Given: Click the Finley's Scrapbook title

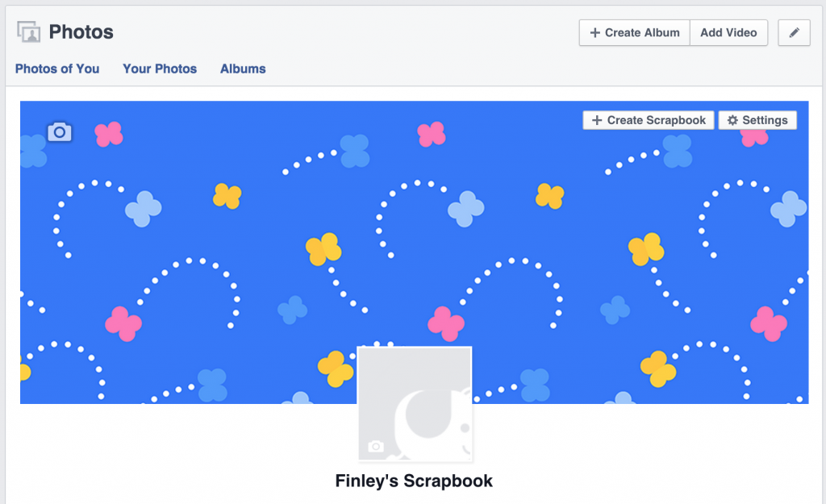Looking at the screenshot, I should [x=414, y=481].
